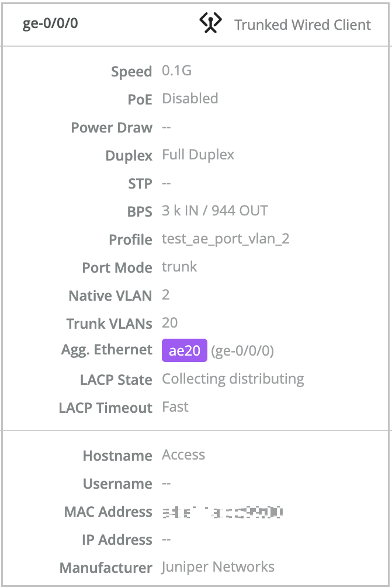
Task: Click the BPS traffic counter value
Action: tap(215, 210)
